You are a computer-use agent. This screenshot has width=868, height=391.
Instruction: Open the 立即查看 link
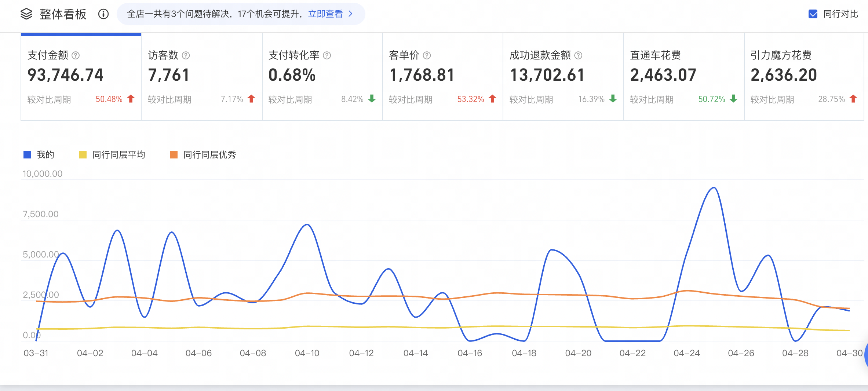(325, 14)
